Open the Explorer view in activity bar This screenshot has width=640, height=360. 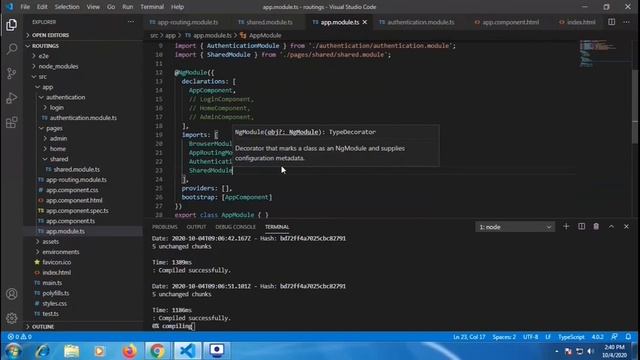point(11,25)
